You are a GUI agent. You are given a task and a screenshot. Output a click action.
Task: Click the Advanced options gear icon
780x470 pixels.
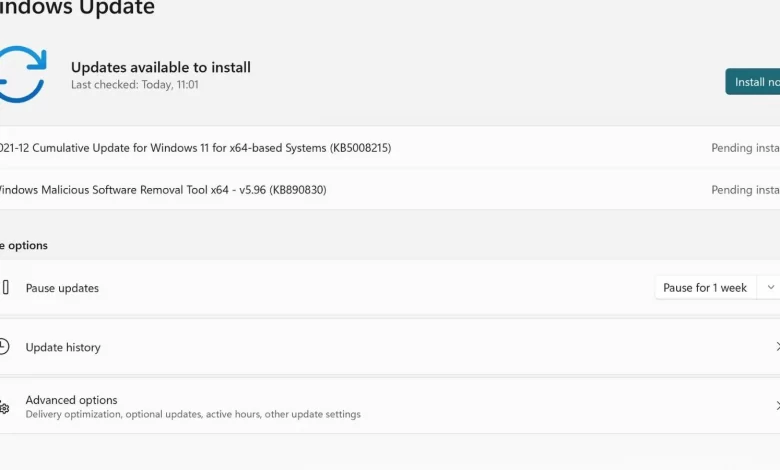click(x=4, y=407)
